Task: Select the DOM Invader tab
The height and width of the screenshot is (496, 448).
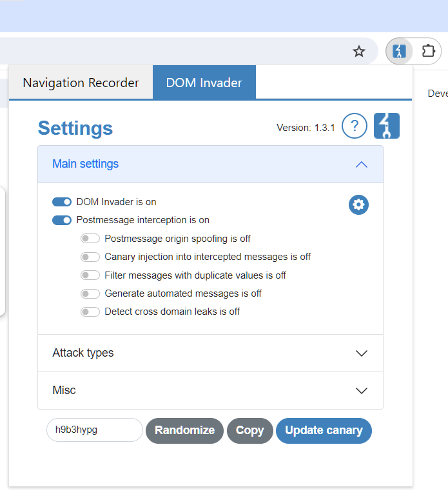Action: [x=204, y=83]
